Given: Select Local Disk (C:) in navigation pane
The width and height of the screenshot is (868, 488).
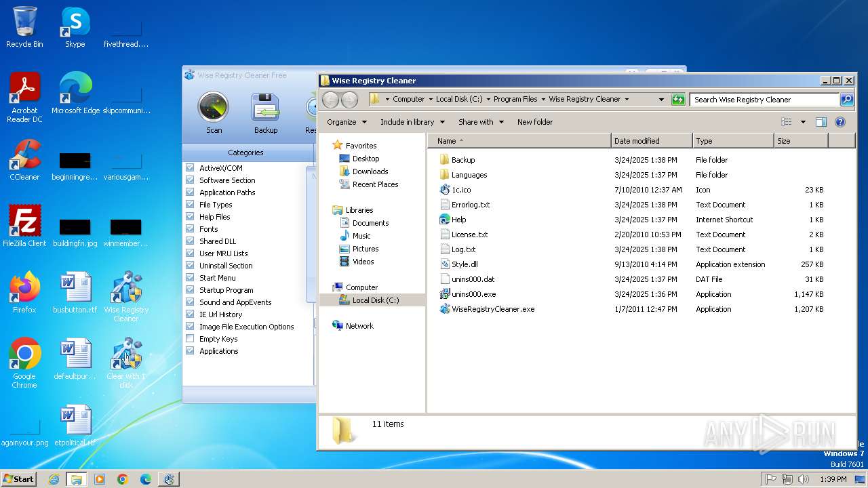Looking at the screenshot, I should 376,300.
